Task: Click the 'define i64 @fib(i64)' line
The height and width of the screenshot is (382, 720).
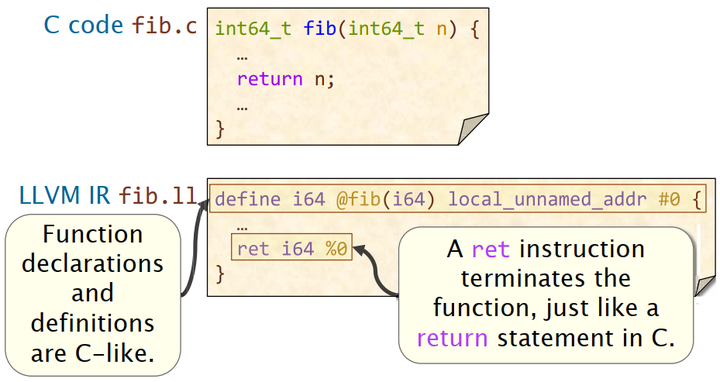Action: click(x=458, y=199)
